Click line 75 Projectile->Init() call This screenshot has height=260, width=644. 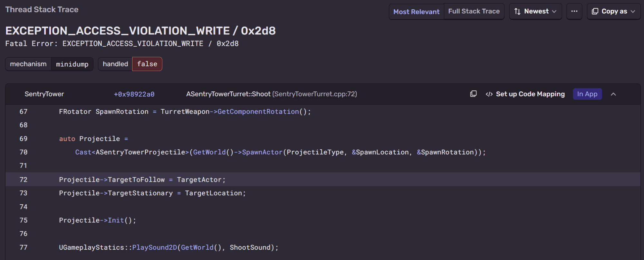[x=98, y=220]
